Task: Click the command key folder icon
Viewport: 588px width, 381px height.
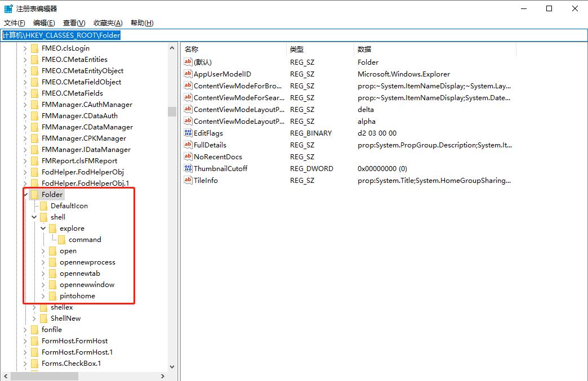Action: point(61,239)
